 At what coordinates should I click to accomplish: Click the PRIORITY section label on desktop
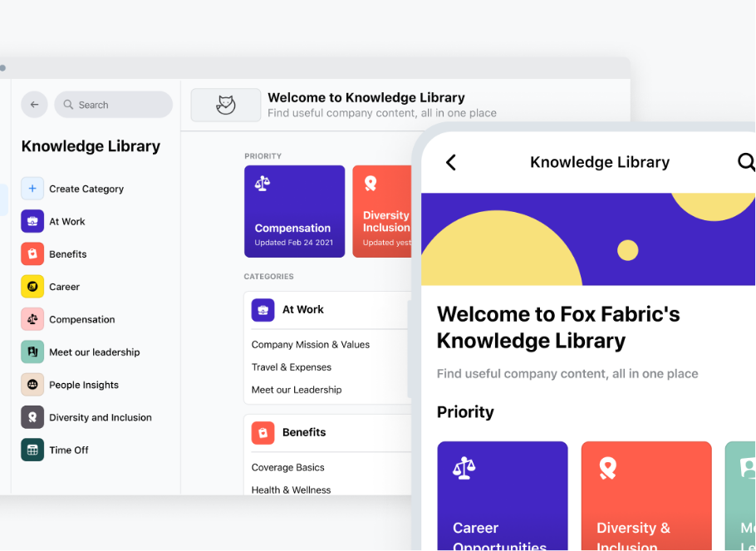pyautogui.click(x=263, y=156)
